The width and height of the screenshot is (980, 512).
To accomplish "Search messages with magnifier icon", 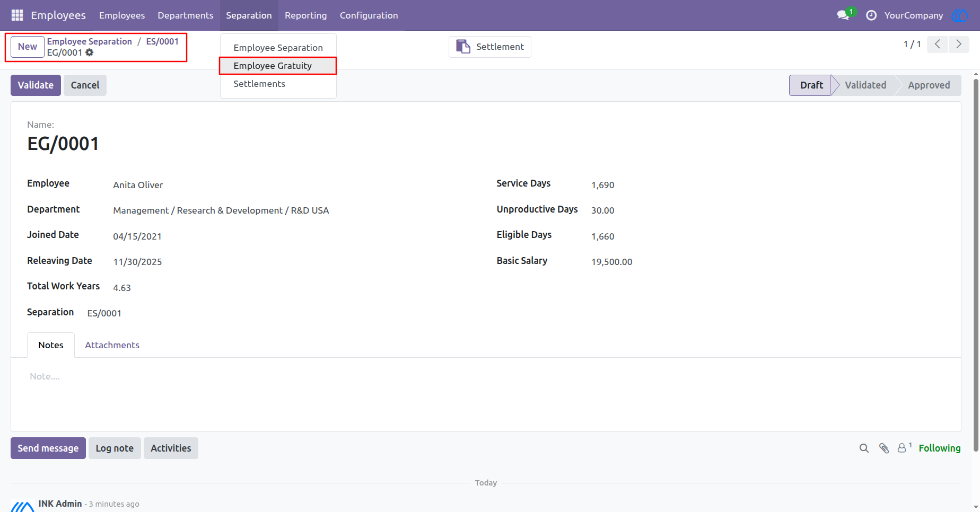I will point(864,448).
